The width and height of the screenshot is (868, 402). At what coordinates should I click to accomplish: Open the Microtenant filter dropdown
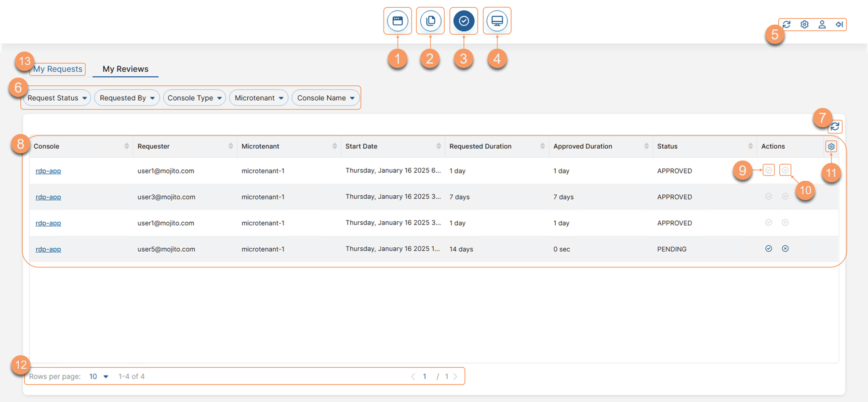pos(259,98)
